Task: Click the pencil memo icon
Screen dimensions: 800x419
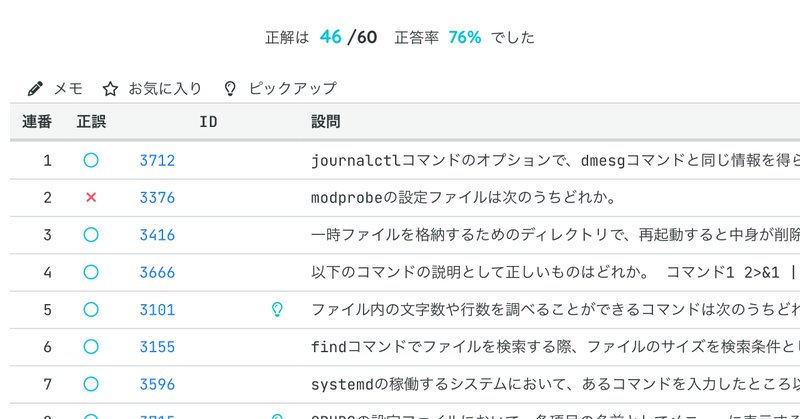Action: [36, 88]
